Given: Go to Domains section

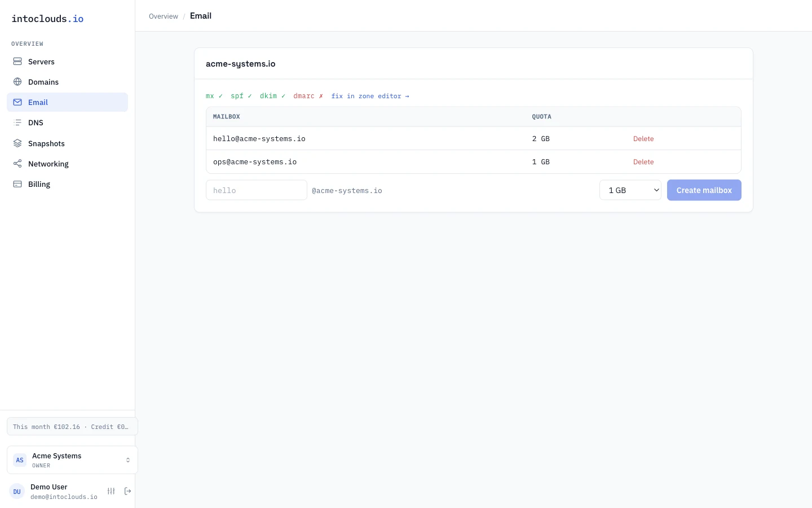Looking at the screenshot, I should [67, 82].
